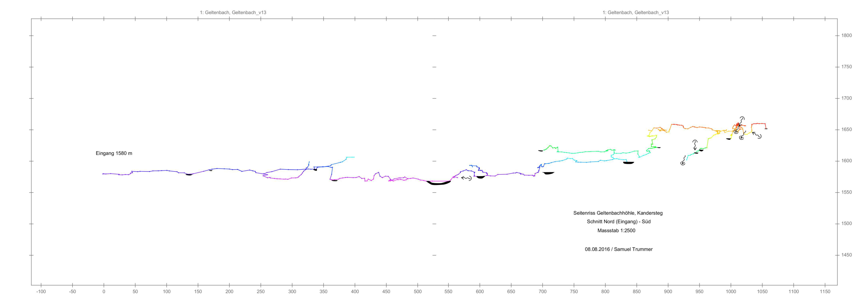Click the 1800 elevation axis label
The image size is (868, 304).
click(x=846, y=35)
